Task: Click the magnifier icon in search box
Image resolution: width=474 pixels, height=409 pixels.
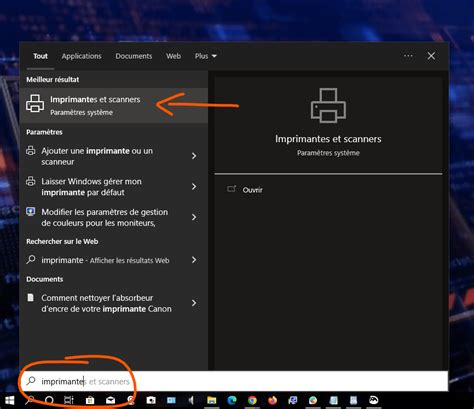Action: [x=31, y=381]
